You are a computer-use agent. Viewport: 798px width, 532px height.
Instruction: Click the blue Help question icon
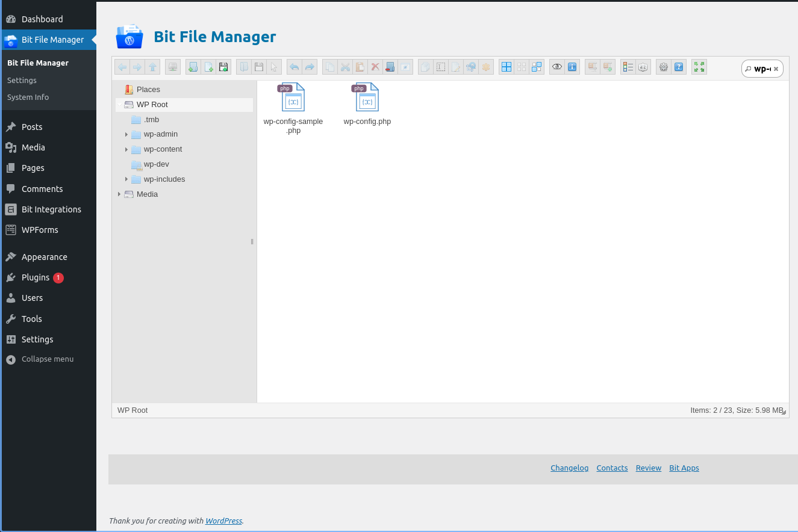(679, 67)
